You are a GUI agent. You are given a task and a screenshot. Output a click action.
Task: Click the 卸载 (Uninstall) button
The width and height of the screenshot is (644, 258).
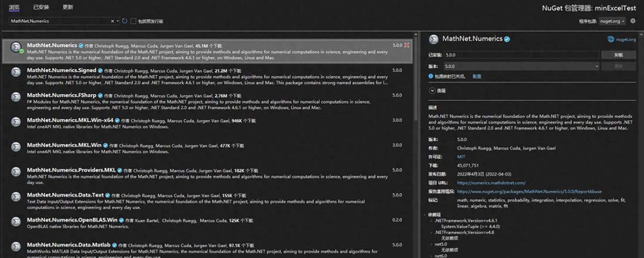(618, 55)
